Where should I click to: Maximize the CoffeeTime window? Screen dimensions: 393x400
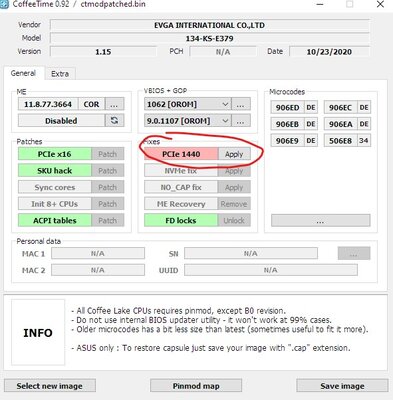click(350, 5)
